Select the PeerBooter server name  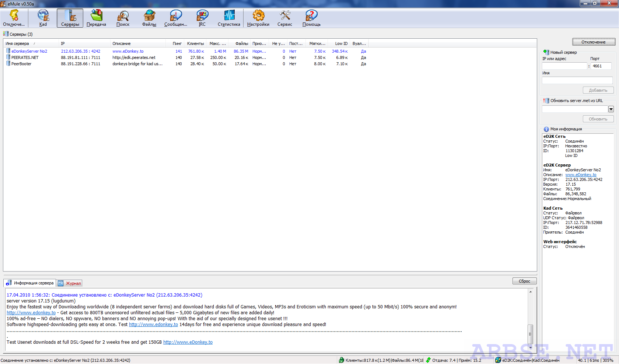pos(21,64)
